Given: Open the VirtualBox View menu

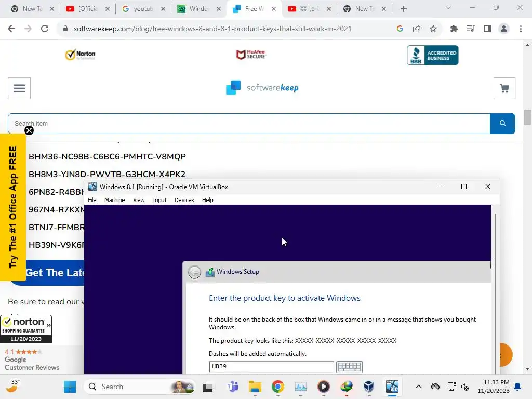Looking at the screenshot, I should (139, 200).
